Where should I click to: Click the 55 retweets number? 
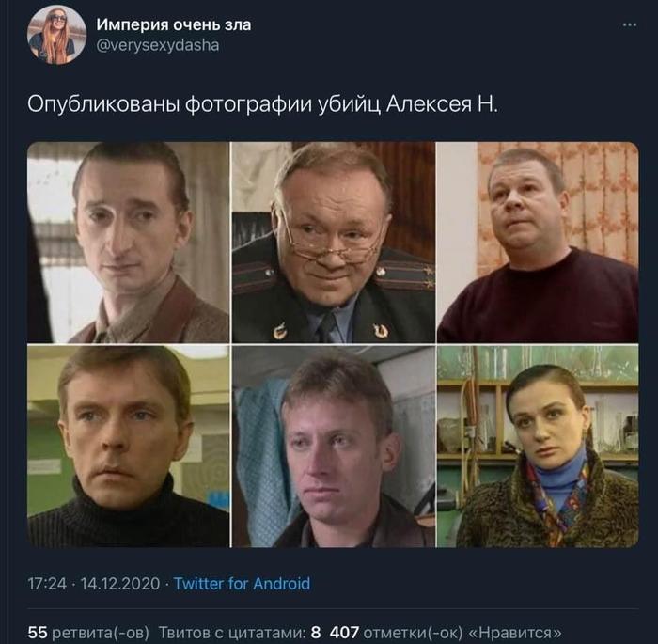(x=38, y=632)
